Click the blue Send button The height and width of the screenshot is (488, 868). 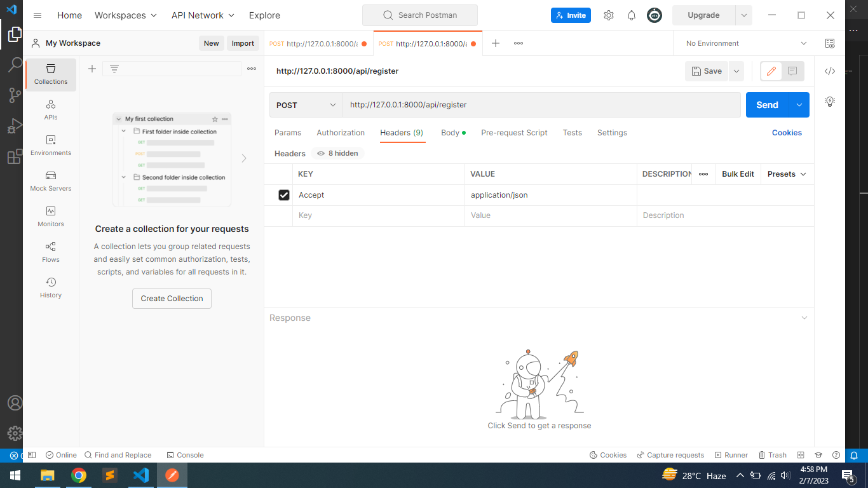coord(768,105)
